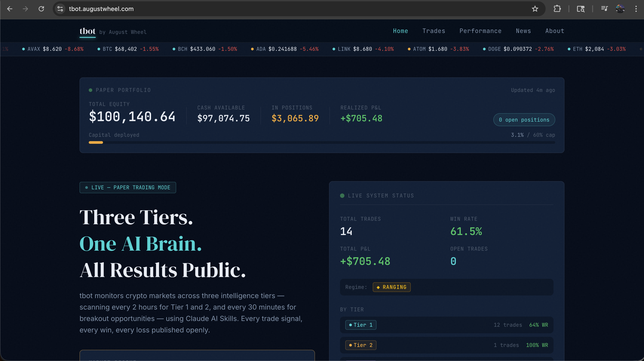The image size is (644, 361).
Task: Toggle the bookmark star for this page
Action: click(535, 9)
